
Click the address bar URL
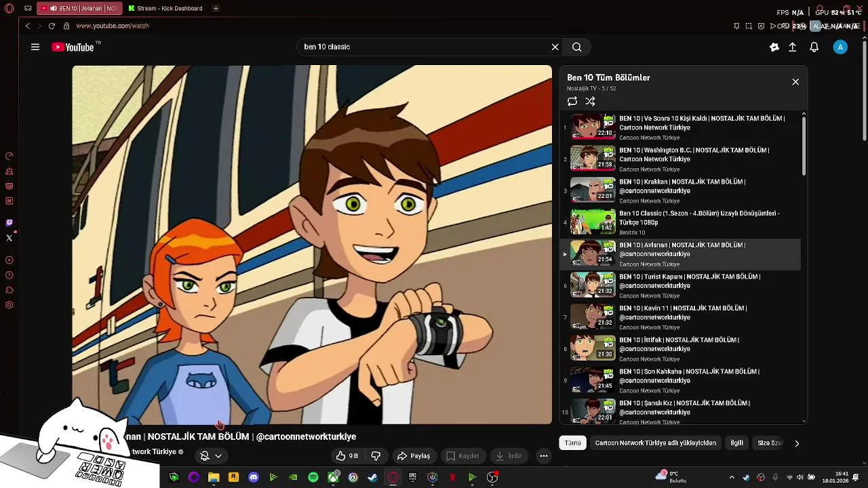point(113,26)
